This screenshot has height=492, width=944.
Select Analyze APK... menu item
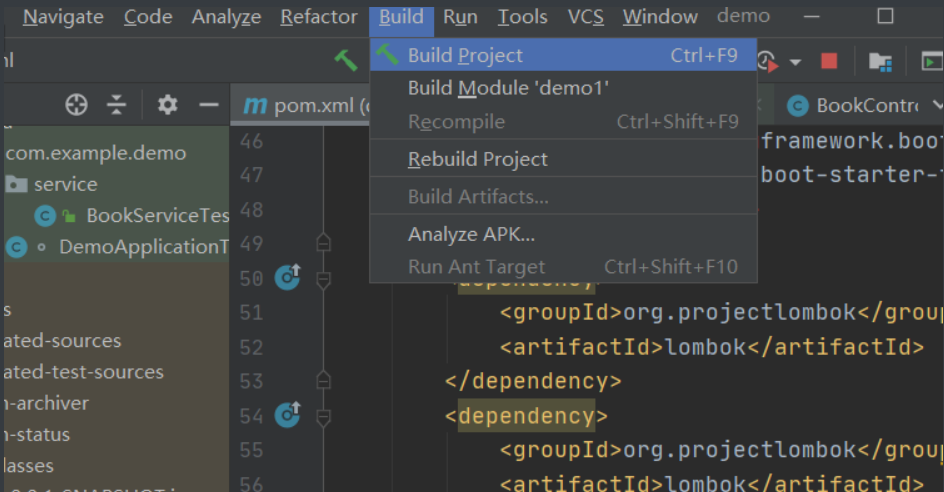[471, 235]
